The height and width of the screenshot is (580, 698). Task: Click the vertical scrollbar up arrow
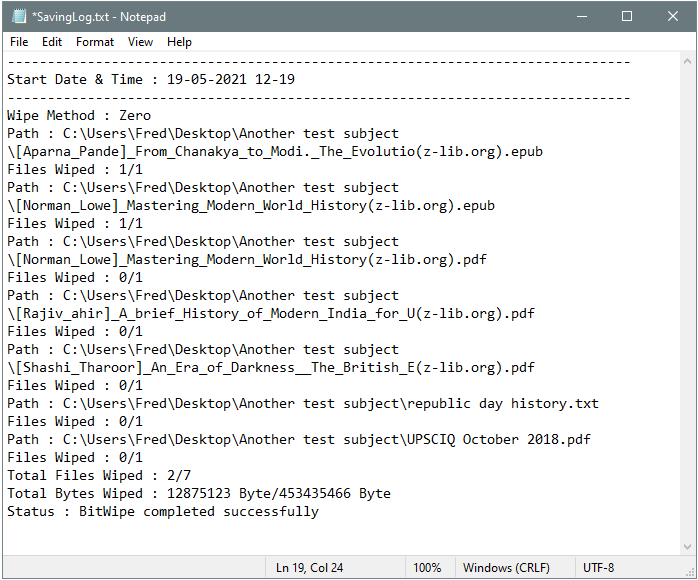click(x=686, y=62)
